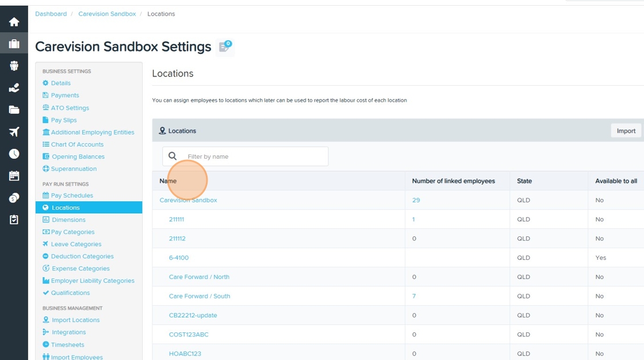
Task: Open location 211112
Action: click(177, 238)
